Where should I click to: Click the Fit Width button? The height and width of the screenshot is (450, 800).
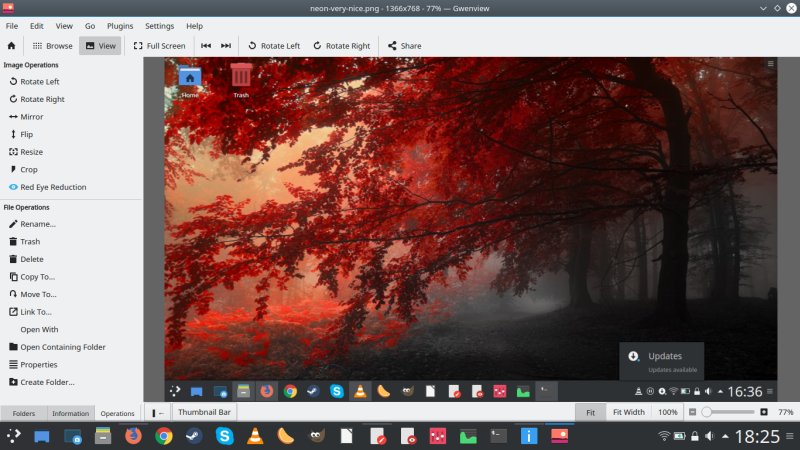[628, 412]
